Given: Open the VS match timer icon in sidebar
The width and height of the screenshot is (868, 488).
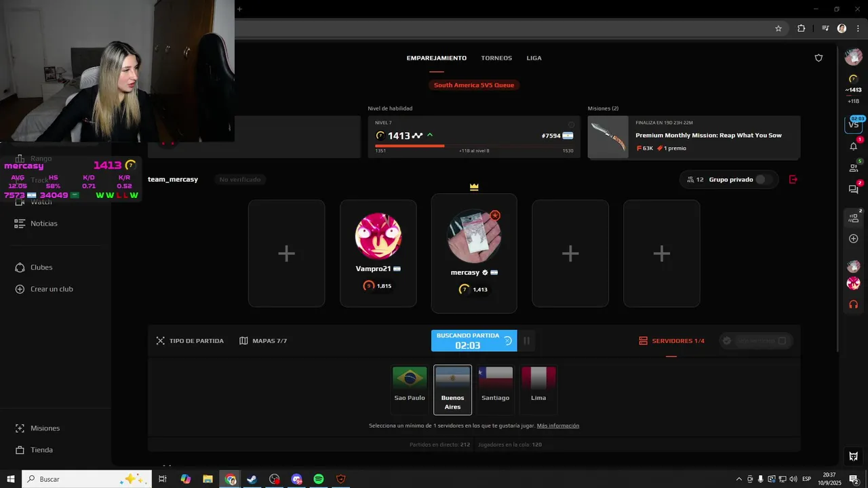Looking at the screenshot, I should coord(854,124).
